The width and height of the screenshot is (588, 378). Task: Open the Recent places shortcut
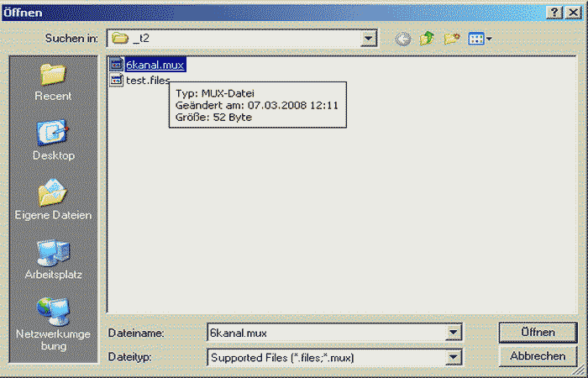pyautogui.click(x=53, y=81)
